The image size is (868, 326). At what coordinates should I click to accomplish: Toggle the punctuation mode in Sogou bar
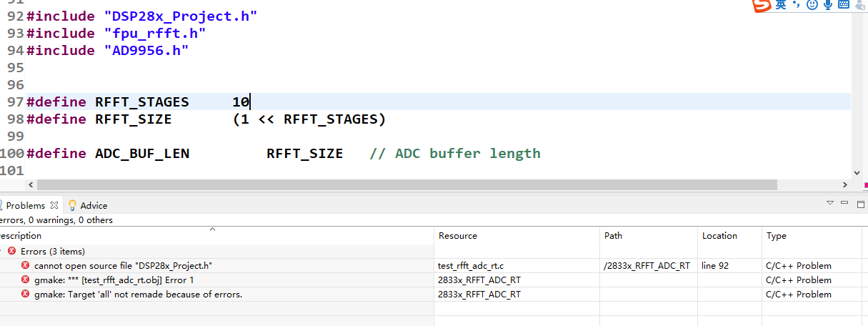[x=797, y=5]
